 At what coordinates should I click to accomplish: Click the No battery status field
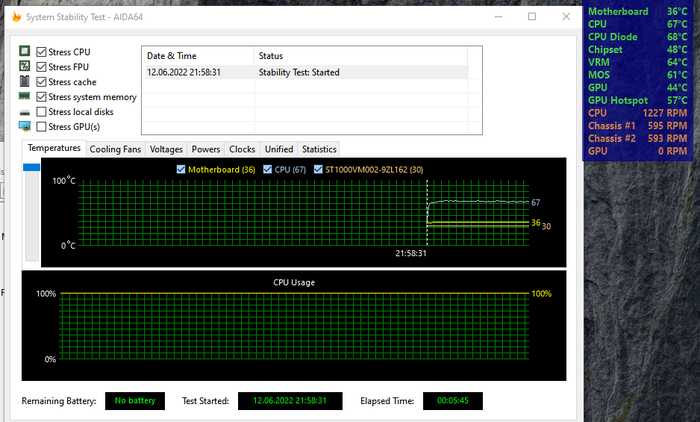coord(135,401)
